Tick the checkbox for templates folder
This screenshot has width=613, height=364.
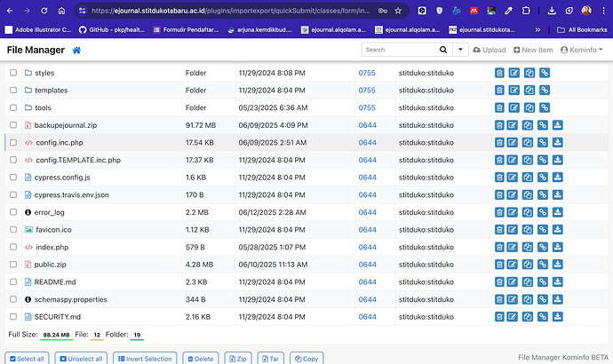pos(13,91)
